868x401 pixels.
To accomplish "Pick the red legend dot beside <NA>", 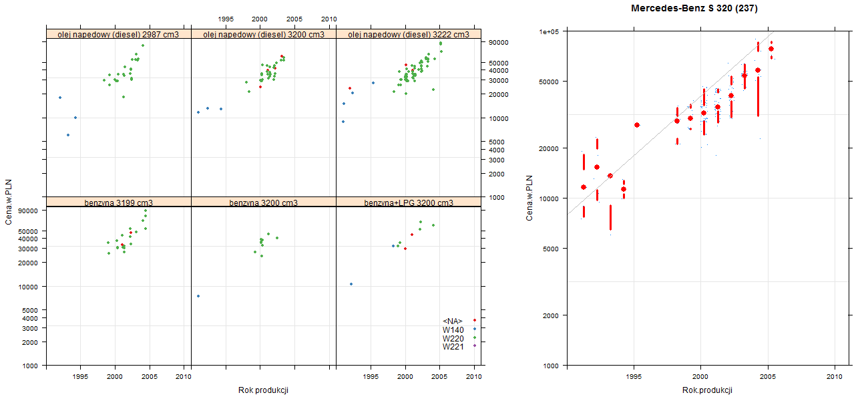I will point(474,321).
